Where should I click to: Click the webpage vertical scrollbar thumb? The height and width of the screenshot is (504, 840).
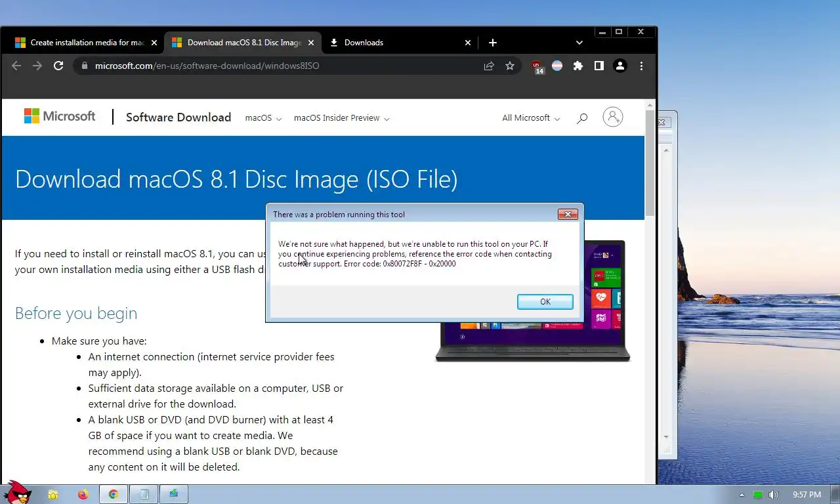pos(650,163)
